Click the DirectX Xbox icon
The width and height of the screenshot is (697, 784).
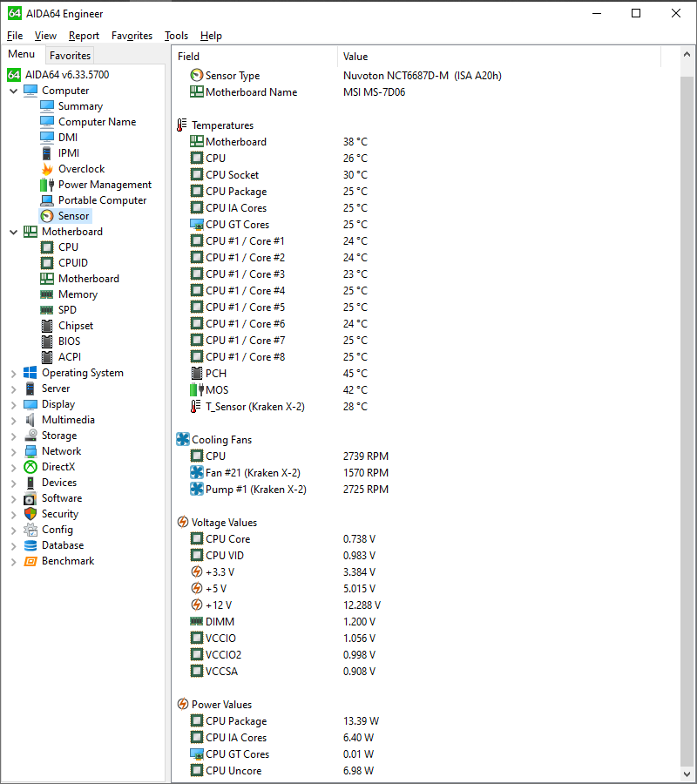[30, 467]
